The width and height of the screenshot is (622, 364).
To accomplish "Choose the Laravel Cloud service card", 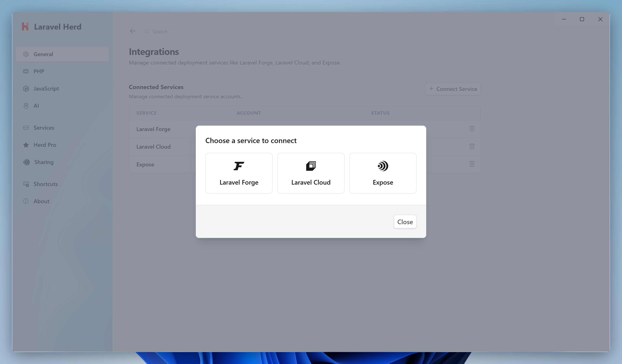I will tap(311, 173).
